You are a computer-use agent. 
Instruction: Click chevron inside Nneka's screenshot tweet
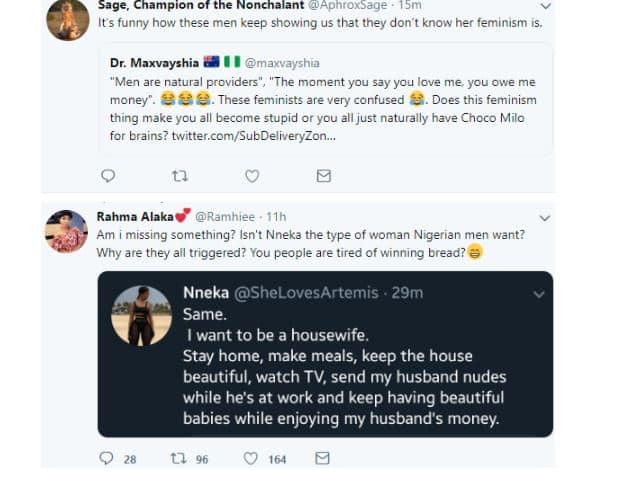[x=539, y=294]
